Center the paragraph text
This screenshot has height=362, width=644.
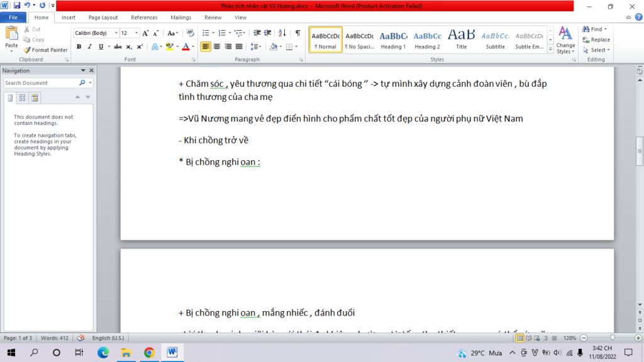click(x=217, y=47)
